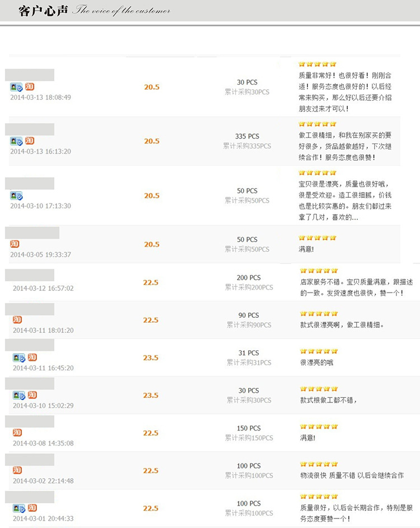
Task: Click the Taobao icon above 2014-03-08 14:35:08
Action: click(17, 432)
